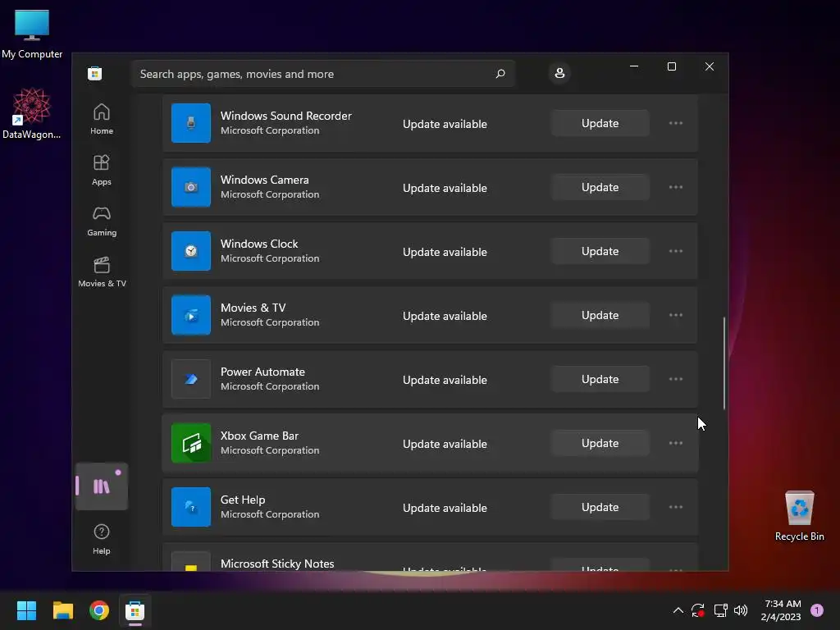Click the search magnifier icon
The width and height of the screenshot is (840, 630).
(500, 73)
